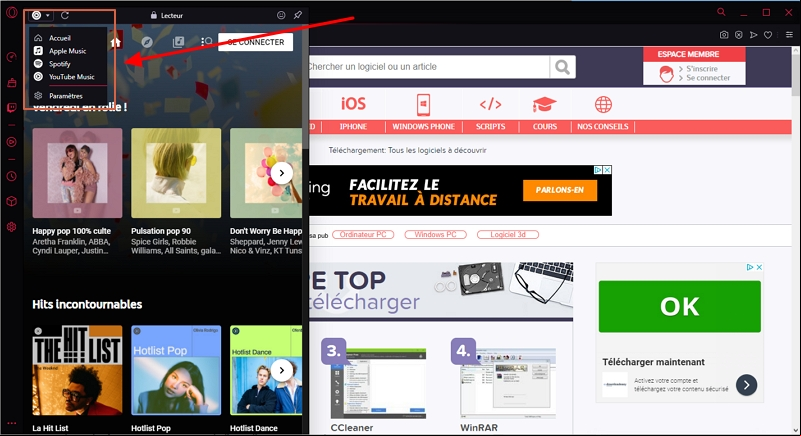Open GX Control speedometer in sidebar
Viewport: 801px width, 436px height.
pyautogui.click(x=11, y=57)
